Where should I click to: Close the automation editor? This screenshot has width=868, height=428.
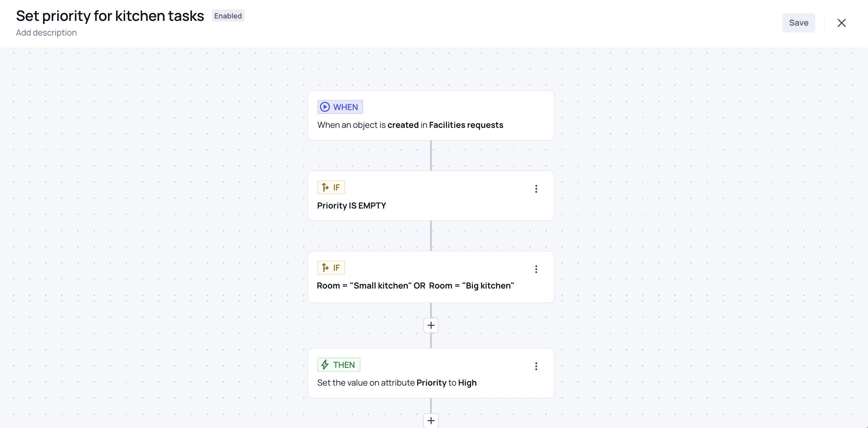tap(842, 23)
